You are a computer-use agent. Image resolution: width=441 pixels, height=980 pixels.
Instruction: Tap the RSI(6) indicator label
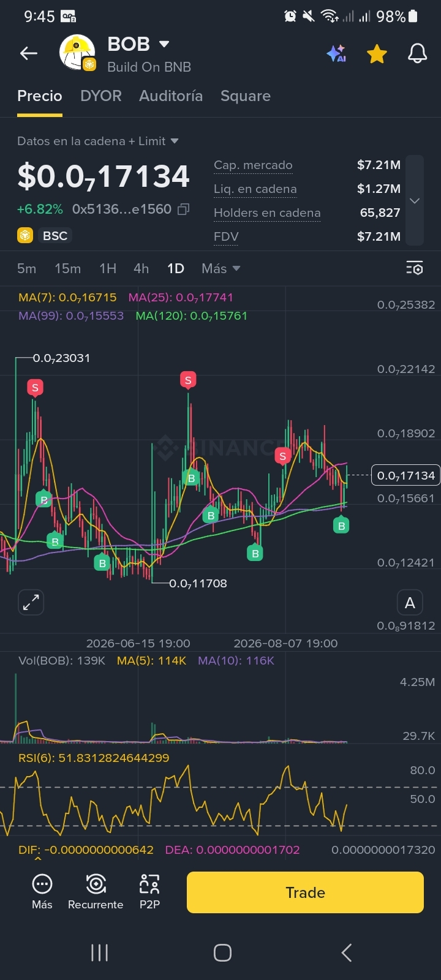tap(94, 758)
